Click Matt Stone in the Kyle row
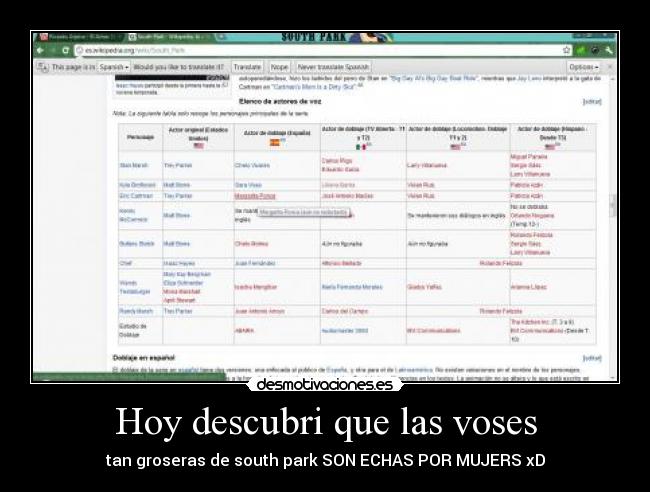The image size is (650, 492). point(176,185)
